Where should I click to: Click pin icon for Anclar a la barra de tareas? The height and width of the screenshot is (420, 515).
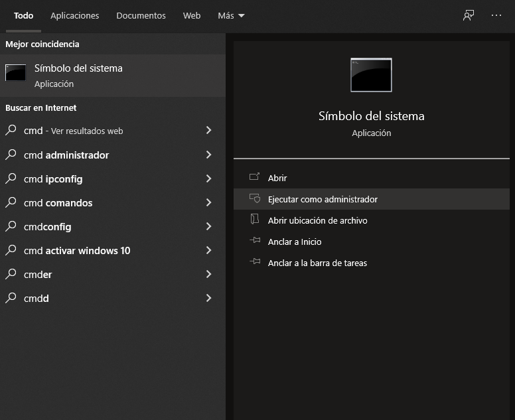pos(254,263)
